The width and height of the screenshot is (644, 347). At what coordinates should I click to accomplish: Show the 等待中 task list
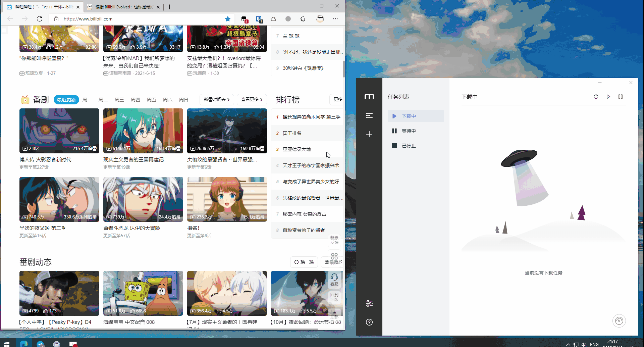point(416,131)
